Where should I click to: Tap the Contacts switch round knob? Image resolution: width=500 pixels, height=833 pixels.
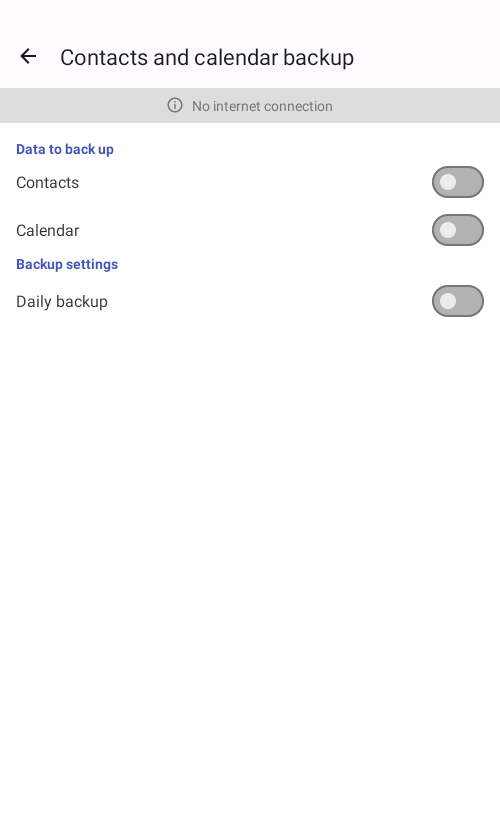[448, 182]
